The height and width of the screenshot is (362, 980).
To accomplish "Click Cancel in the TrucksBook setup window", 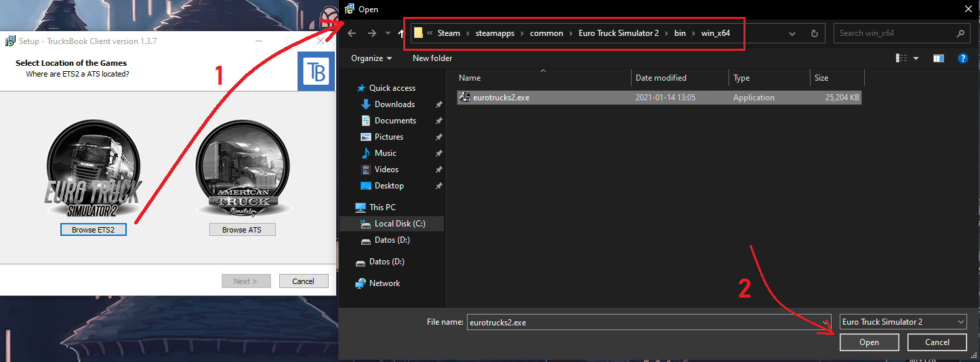I will [x=303, y=281].
